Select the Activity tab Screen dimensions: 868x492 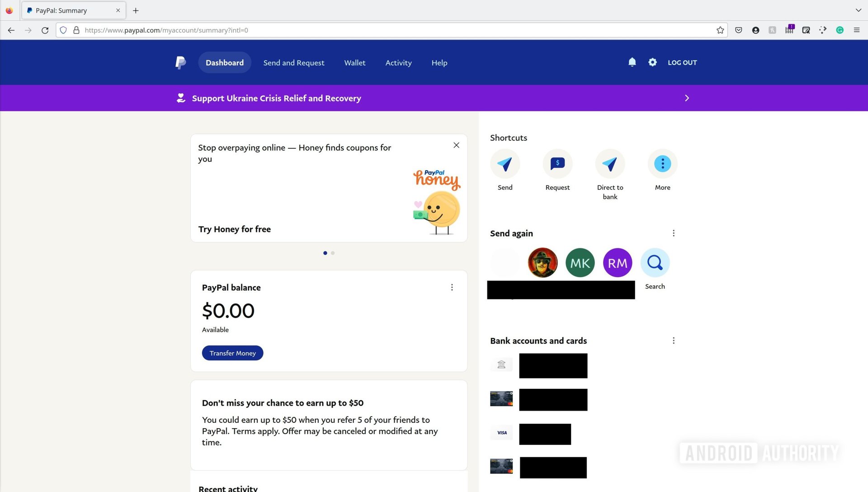click(x=398, y=62)
